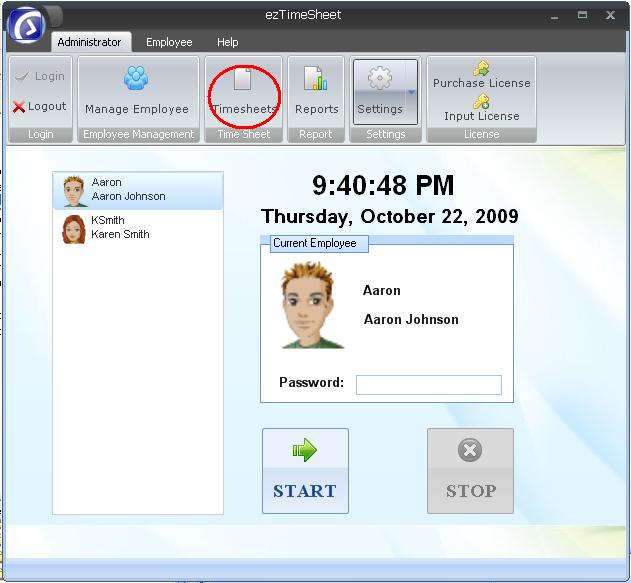The image size is (631, 583).
Task: Open the Help tab
Action: [228, 42]
